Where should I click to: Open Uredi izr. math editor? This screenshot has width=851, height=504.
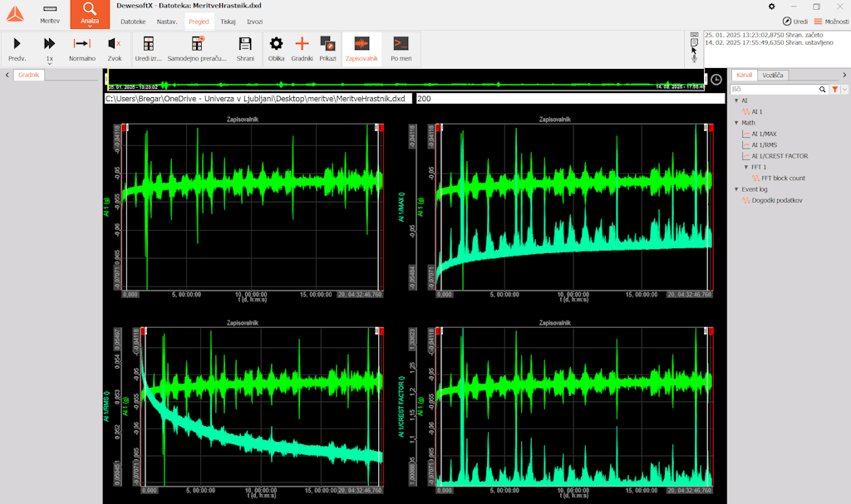[148, 49]
